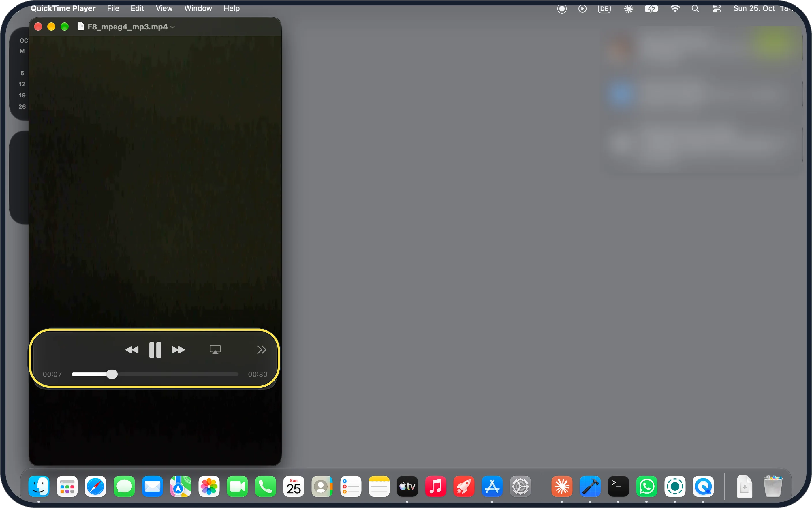
Task: Click the asterisk status icon in the menu bar
Action: [x=629, y=9]
